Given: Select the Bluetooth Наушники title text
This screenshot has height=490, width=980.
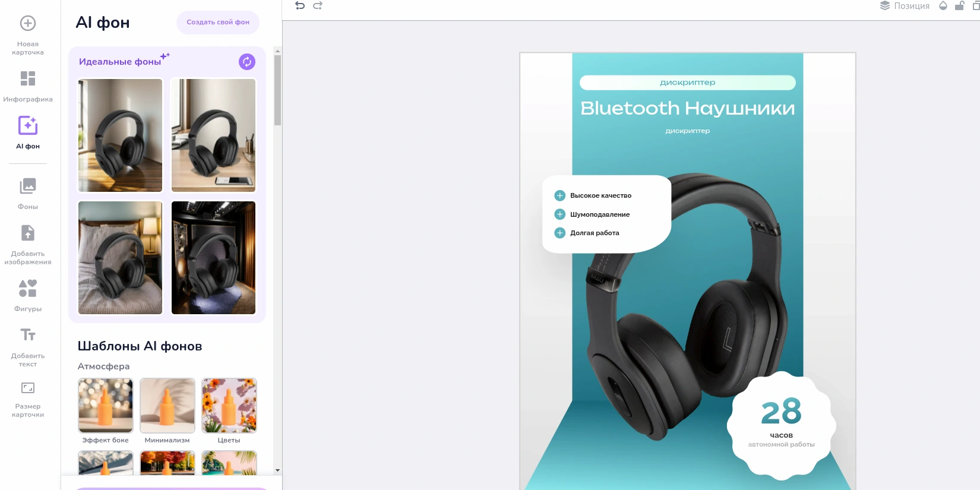Looking at the screenshot, I should click(x=687, y=108).
